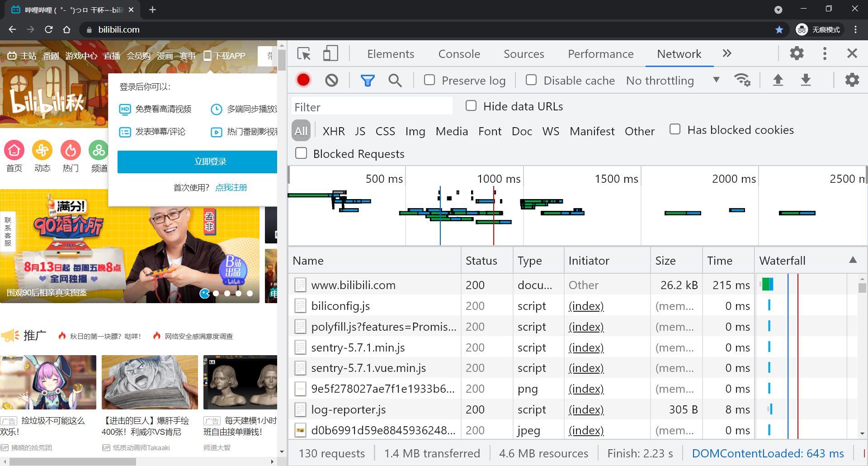The width and height of the screenshot is (868, 466).
Task: Select the All filter type
Action: [x=301, y=131]
